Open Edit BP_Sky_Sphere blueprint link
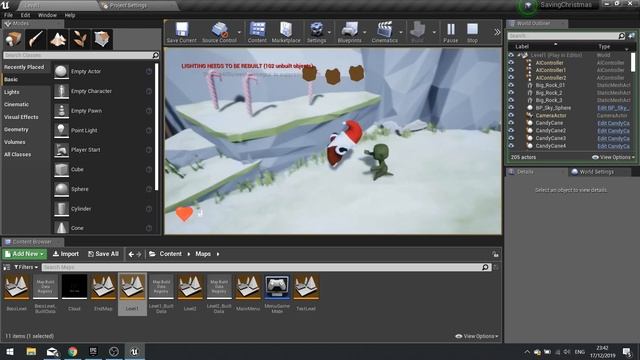The height and width of the screenshot is (360, 640). pyautogui.click(x=613, y=108)
